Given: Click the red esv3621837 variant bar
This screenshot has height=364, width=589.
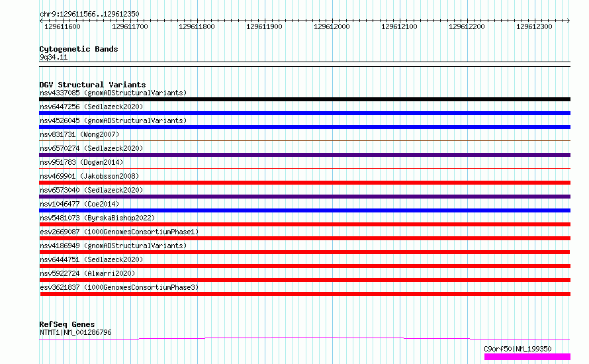Looking at the screenshot, I should pos(305,294).
